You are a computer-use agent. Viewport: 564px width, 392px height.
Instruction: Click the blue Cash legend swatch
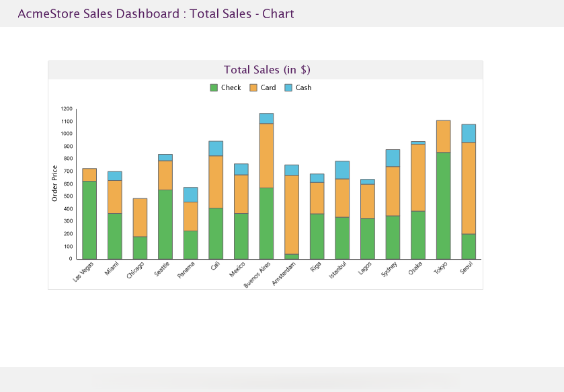click(x=288, y=88)
